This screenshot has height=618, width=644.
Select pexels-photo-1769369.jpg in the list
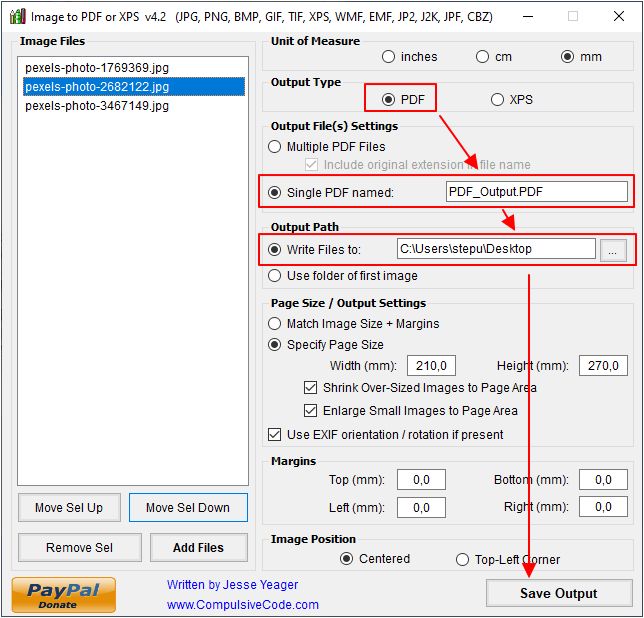coord(133,67)
